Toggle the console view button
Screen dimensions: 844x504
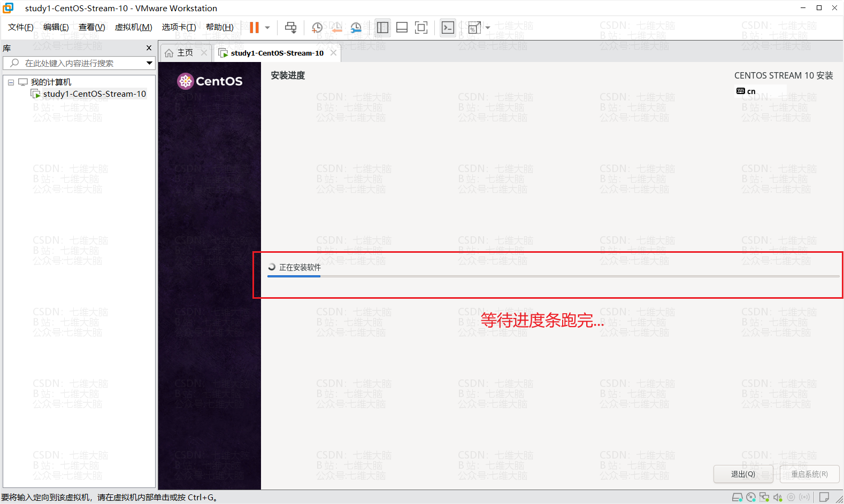(448, 27)
